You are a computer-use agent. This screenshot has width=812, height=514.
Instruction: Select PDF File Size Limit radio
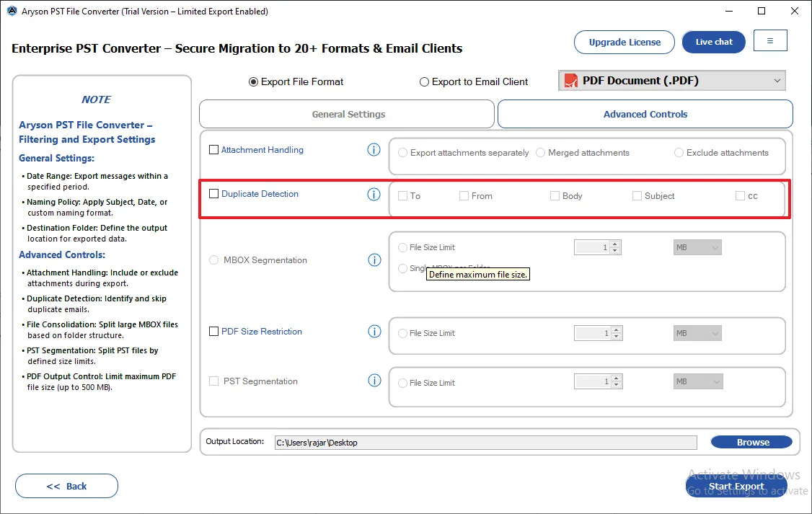pos(402,333)
